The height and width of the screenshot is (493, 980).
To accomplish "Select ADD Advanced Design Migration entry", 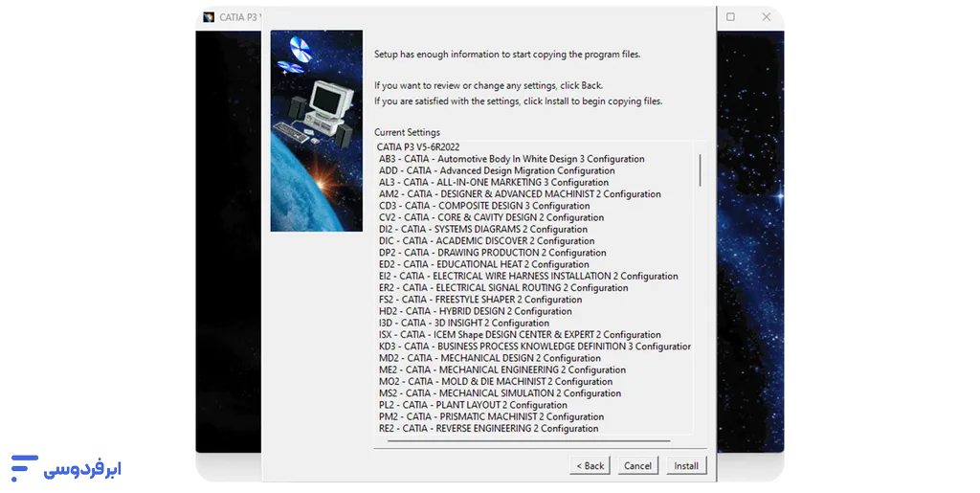I will (x=496, y=170).
